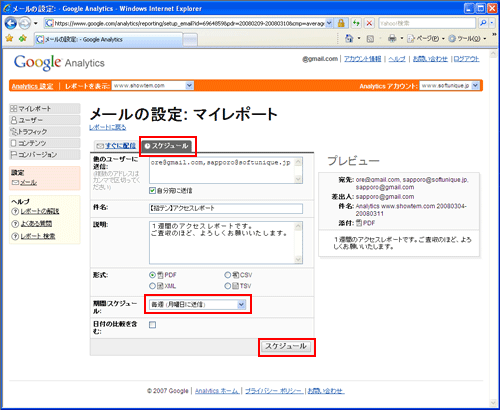Image resolution: width=500 pixels, height=410 pixels.
Task: Open the favorites star icon
Action: (x=9, y=39)
